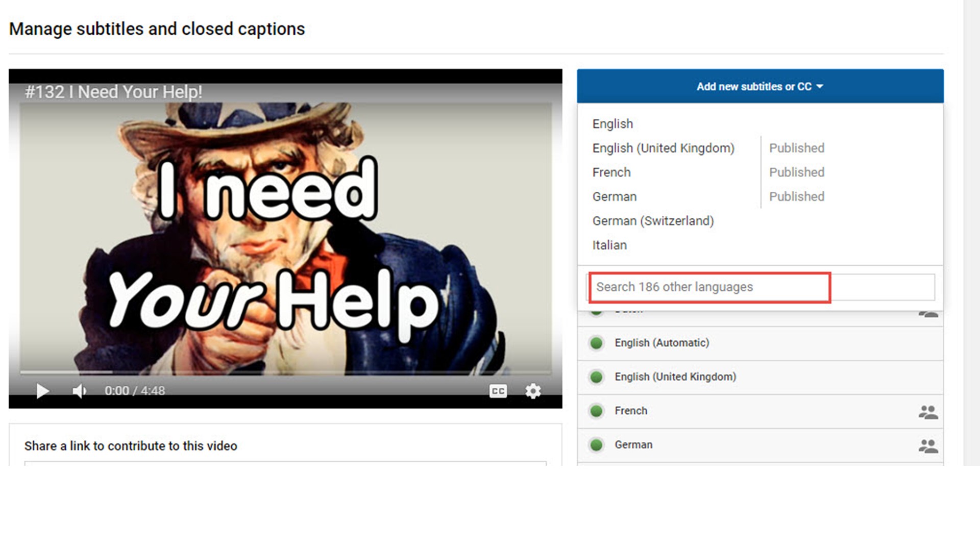Focus the Search 186 other languages field
The width and height of the screenshot is (980, 551).
762,287
